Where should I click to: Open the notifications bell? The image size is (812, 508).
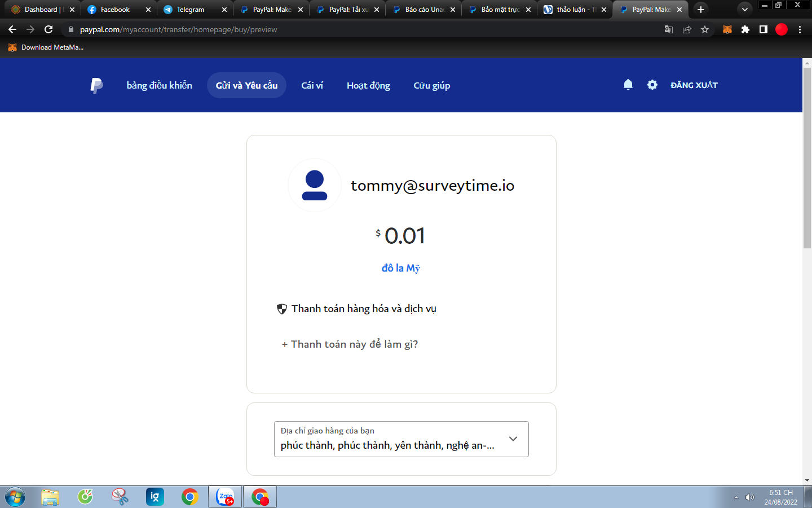pyautogui.click(x=628, y=85)
